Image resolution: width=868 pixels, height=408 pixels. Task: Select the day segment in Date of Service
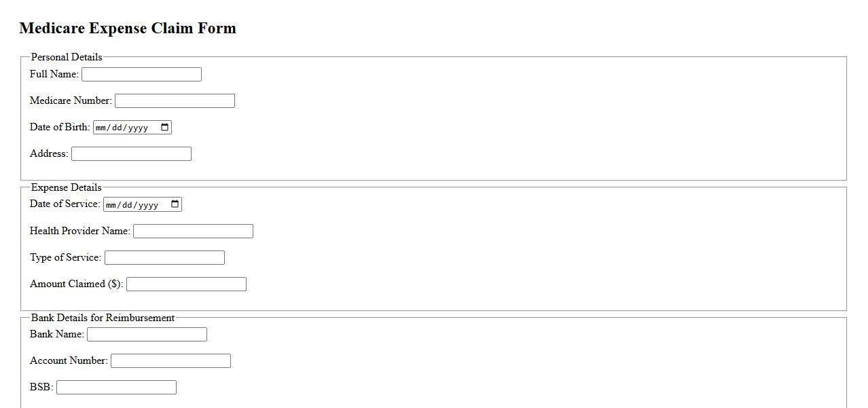tap(127, 205)
